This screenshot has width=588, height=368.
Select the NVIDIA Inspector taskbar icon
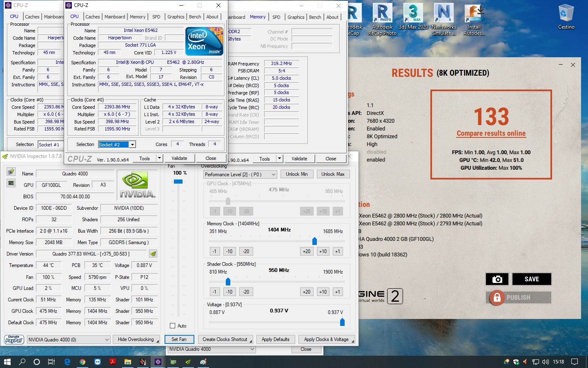coord(188,361)
